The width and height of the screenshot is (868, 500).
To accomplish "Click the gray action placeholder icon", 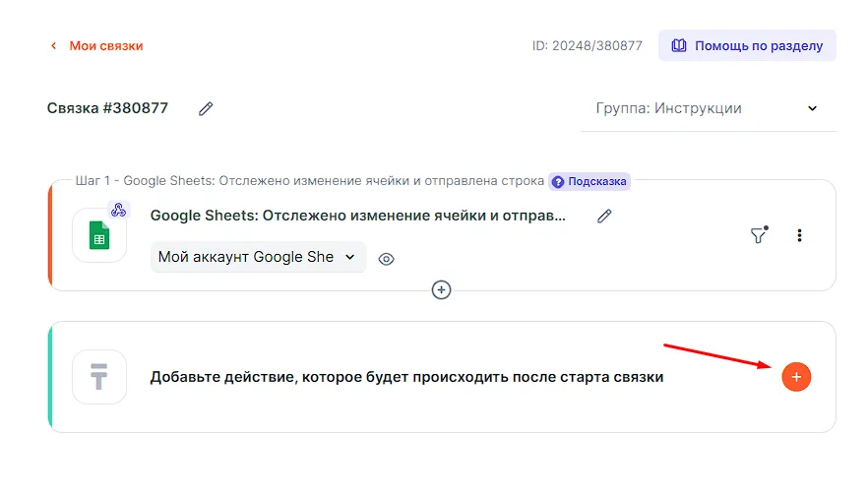I will pos(99,376).
